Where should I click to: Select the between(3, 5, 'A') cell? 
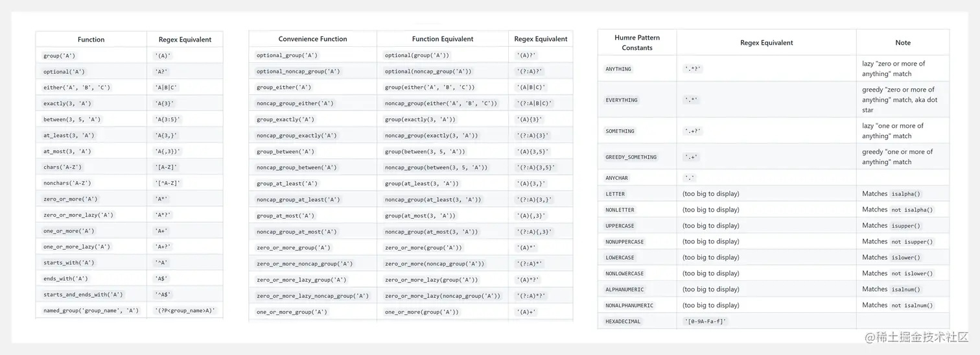coord(72,119)
